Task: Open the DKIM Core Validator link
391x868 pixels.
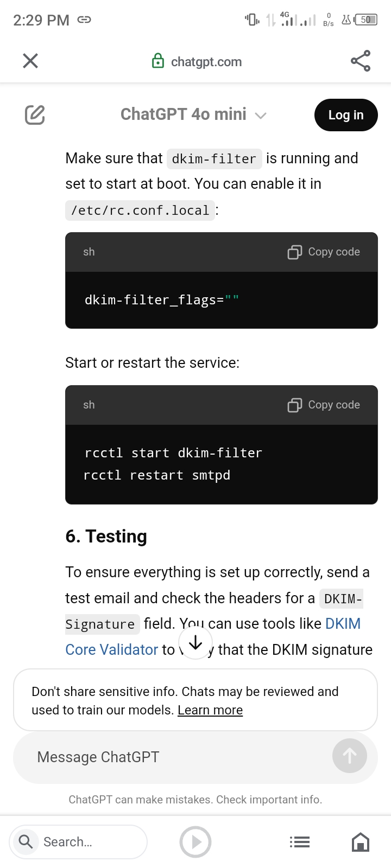Action: click(x=112, y=649)
